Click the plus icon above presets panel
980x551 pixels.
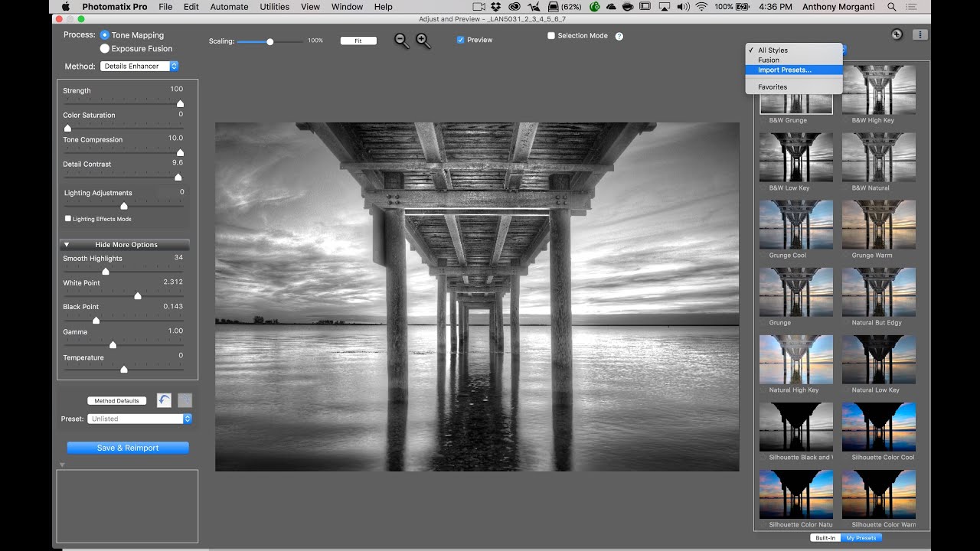[897, 34]
